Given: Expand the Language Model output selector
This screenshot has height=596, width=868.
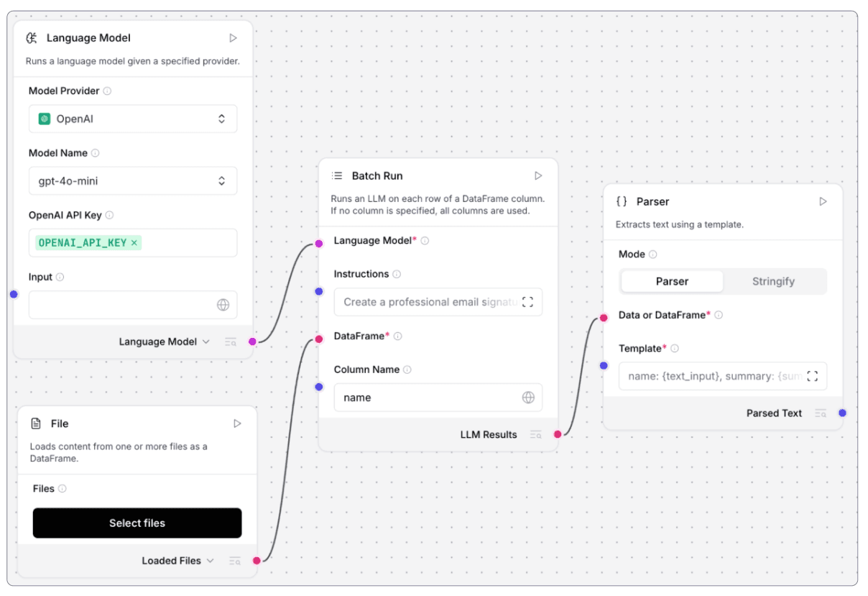Looking at the screenshot, I should pos(206,342).
